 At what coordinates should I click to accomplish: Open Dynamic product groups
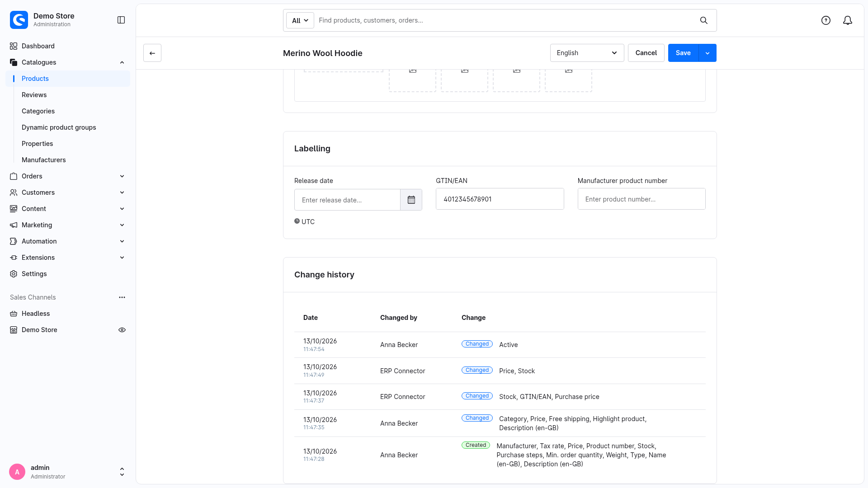(59, 127)
